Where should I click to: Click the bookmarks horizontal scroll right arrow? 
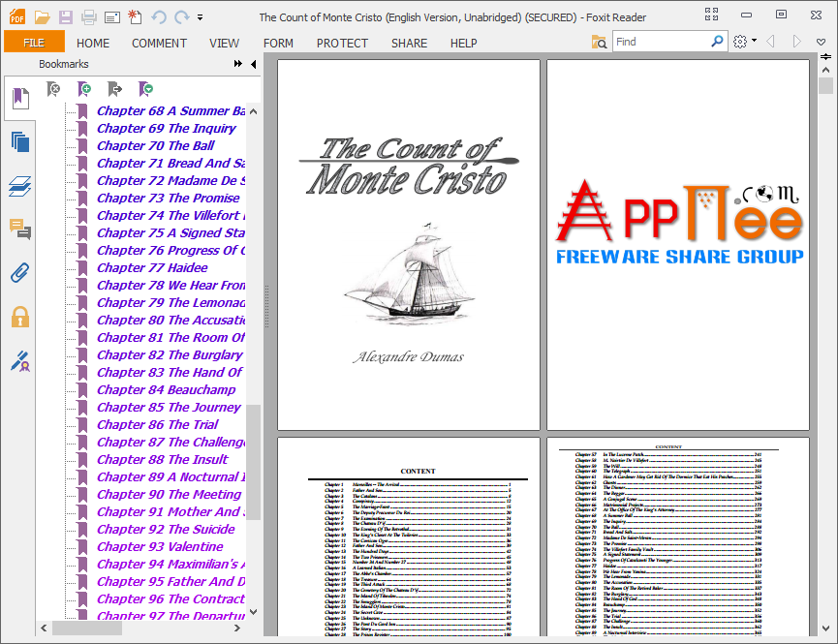[x=237, y=628]
